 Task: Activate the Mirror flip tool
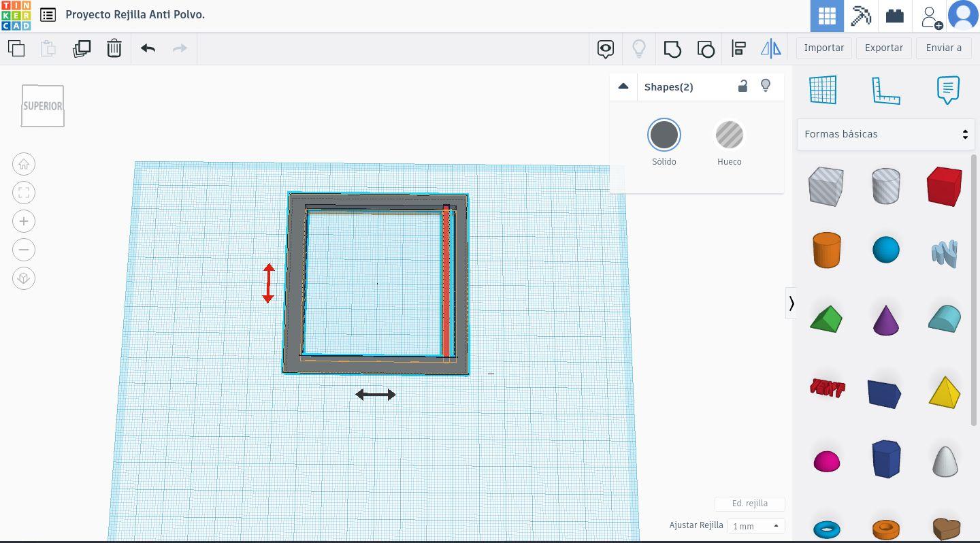point(770,48)
